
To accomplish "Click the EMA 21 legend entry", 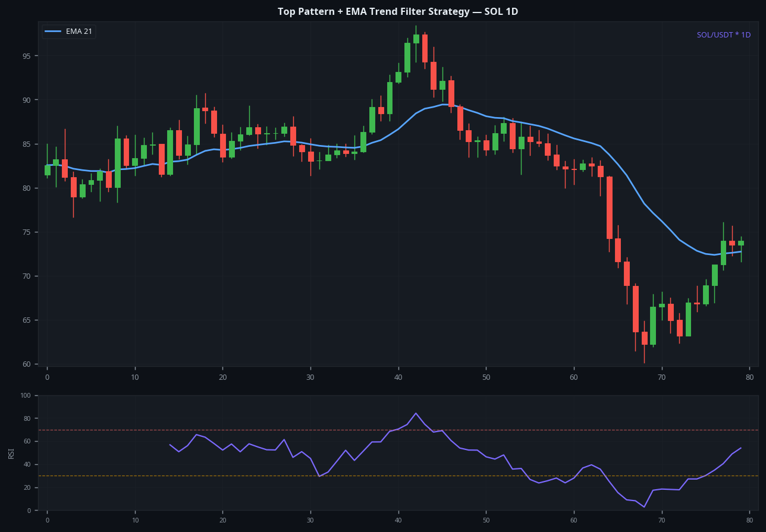I will coord(69,32).
